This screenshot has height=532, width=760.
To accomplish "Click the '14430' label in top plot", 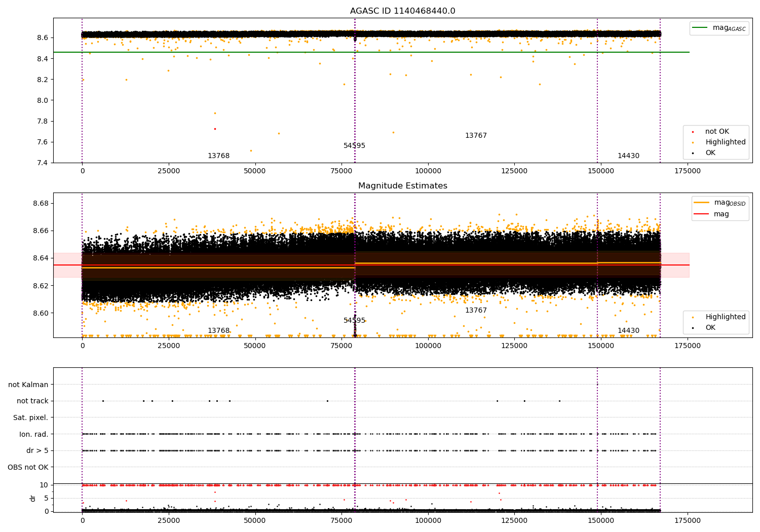I will pos(628,156).
